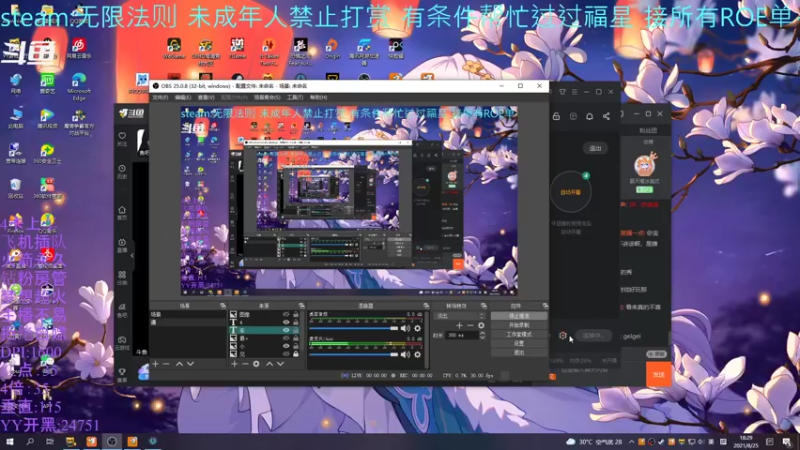This screenshot has height=450, width=800.
Task: Open 淡出 transition type dropdown
Action: pyautogui.click(x=459, y=316)
